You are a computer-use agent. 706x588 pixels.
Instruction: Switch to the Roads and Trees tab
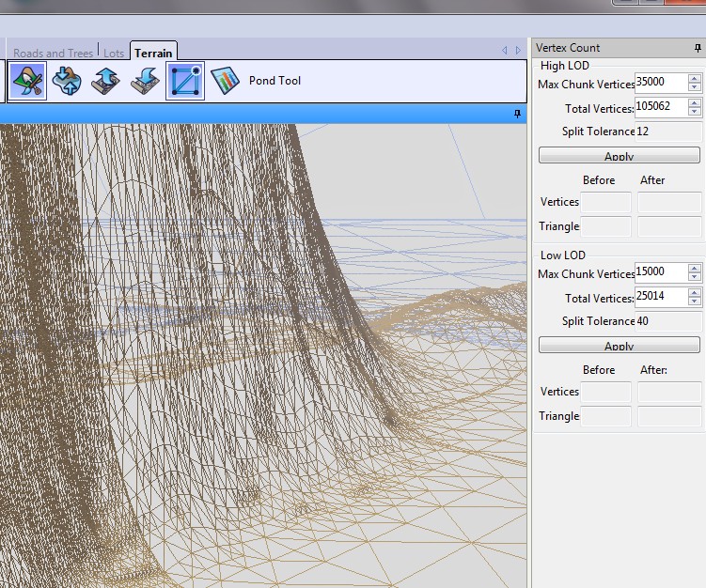coord(54,54)
